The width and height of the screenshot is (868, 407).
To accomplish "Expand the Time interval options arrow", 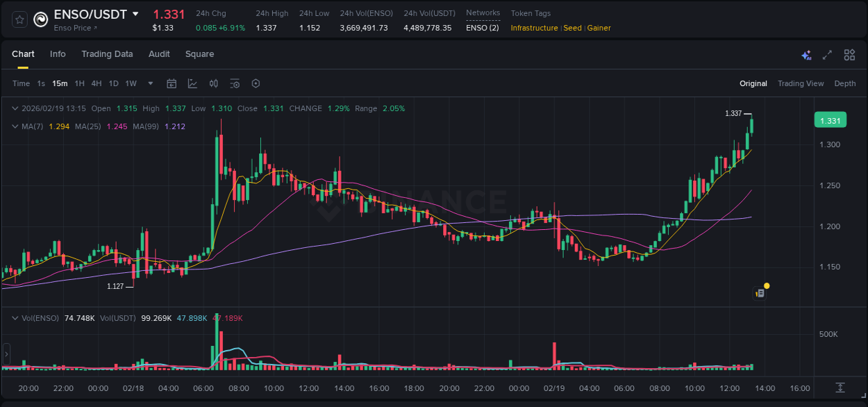I will (x=149, y=83).
